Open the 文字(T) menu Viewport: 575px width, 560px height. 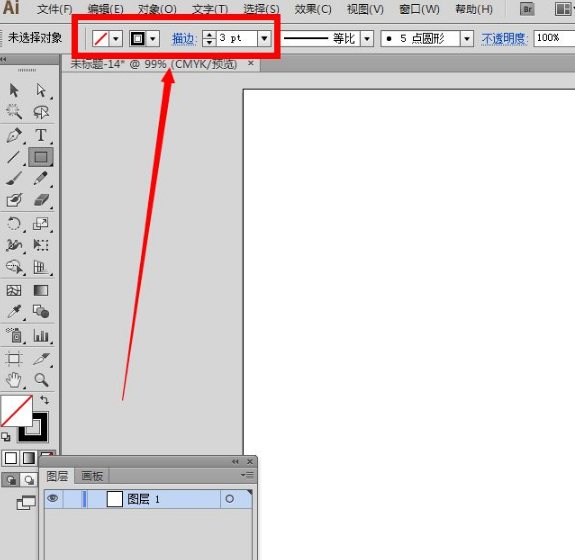(x=210, y=9)
